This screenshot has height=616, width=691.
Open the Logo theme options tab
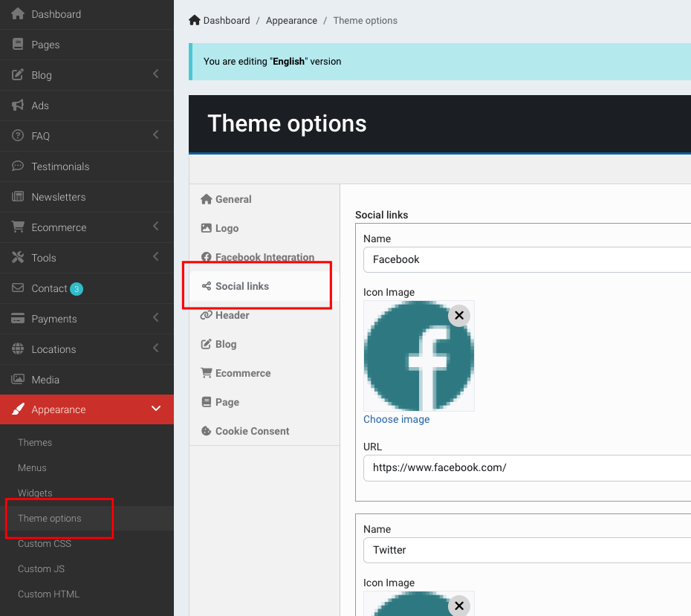pyautogui.click(x=265, y=228)
